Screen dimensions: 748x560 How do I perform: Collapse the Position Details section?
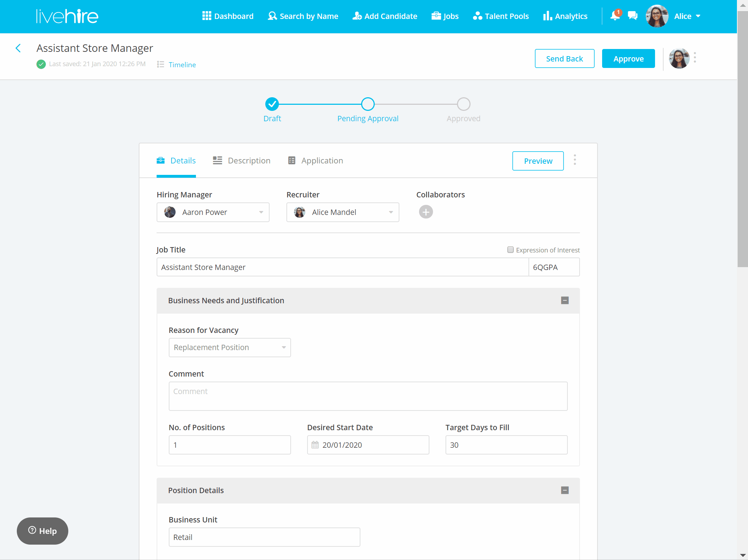click(x=565, y=490)
